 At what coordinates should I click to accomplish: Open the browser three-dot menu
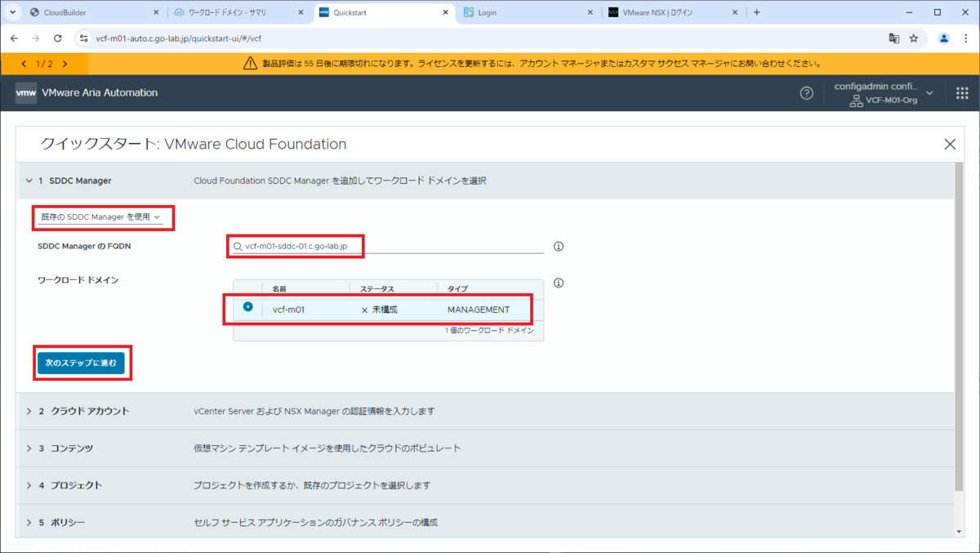tap(965, 38)
